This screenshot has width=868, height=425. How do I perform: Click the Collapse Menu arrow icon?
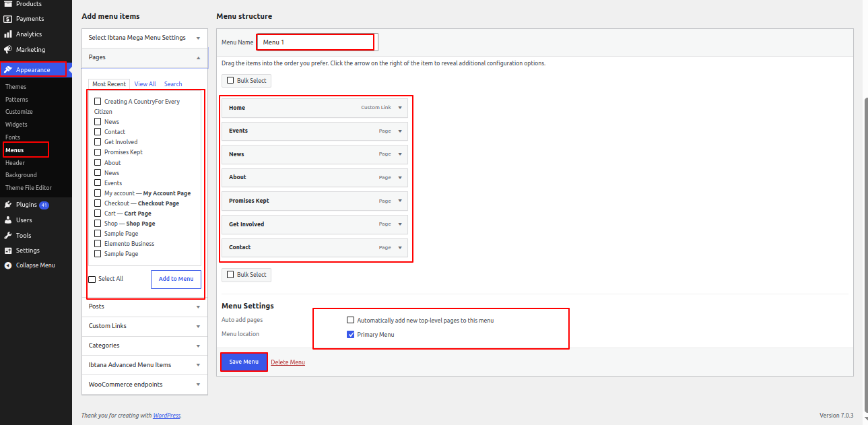[x=8, y=265]
